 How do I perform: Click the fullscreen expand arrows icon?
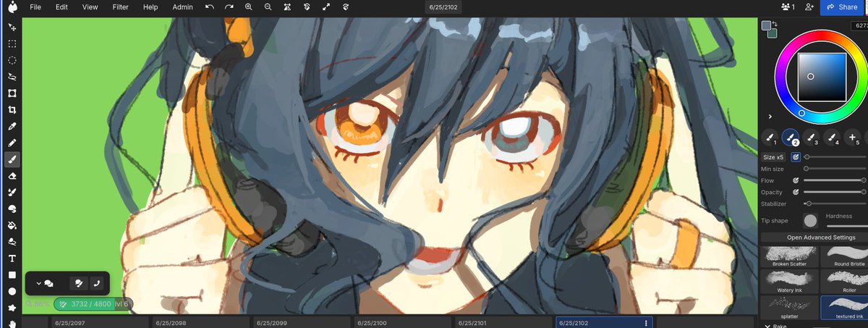326,7
